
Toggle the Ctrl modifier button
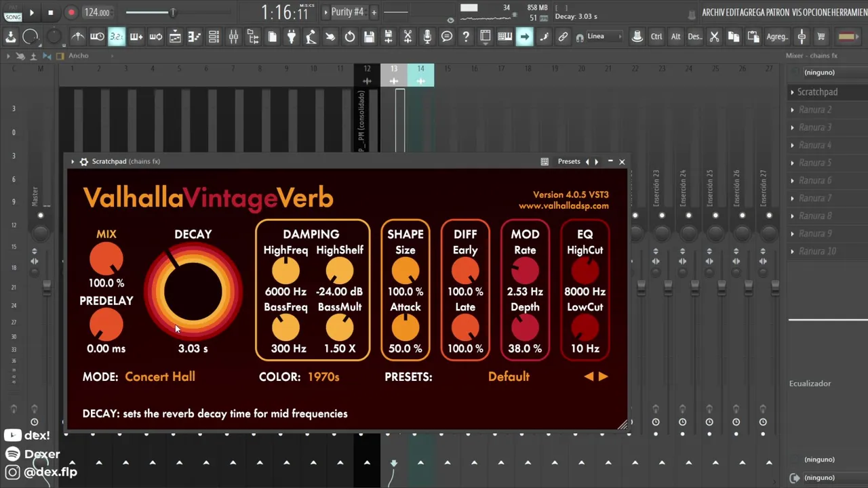tap(656, 37)
